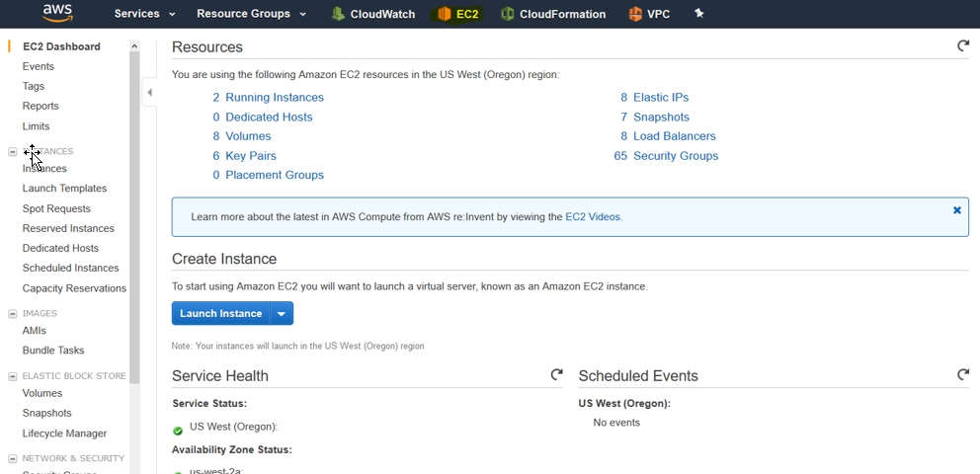
Task: Click the Launch Instance button
Action: (x=220, y=313)
